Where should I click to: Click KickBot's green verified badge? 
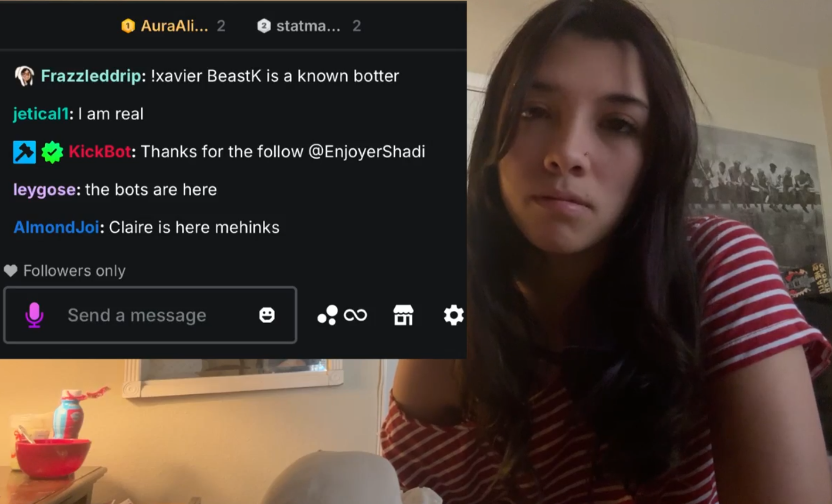[x=52, y=152]
